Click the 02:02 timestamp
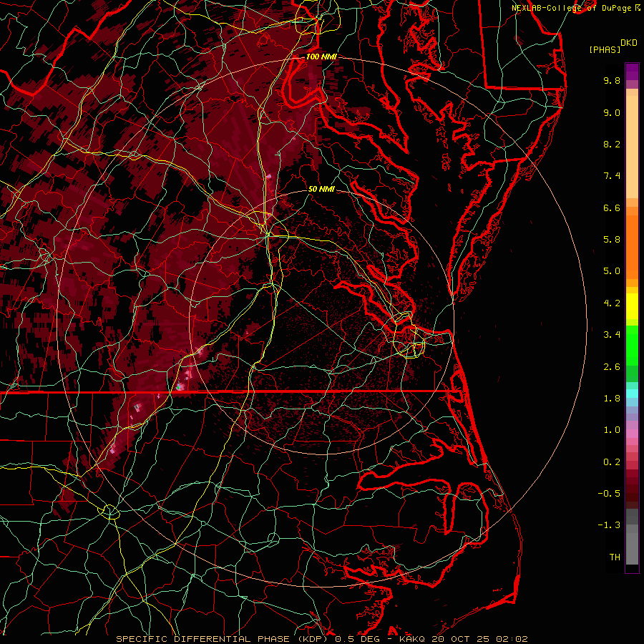 512,639
